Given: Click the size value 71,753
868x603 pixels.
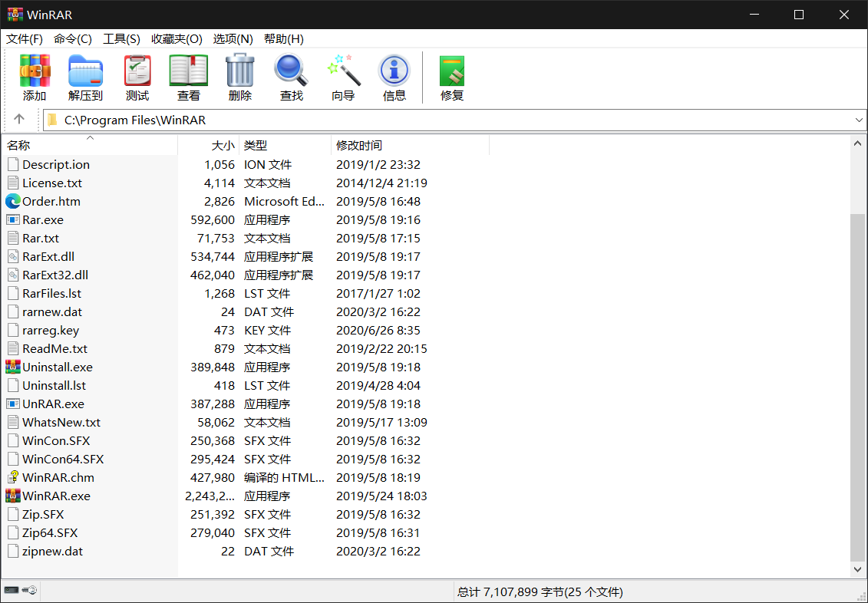Looking at the screenshot, I should (216, 238).
